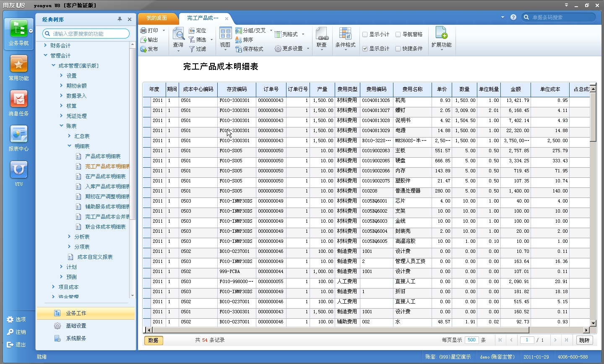Open 联合体成本明细表 report
This screenshot has height=364, width=604.
105,227
